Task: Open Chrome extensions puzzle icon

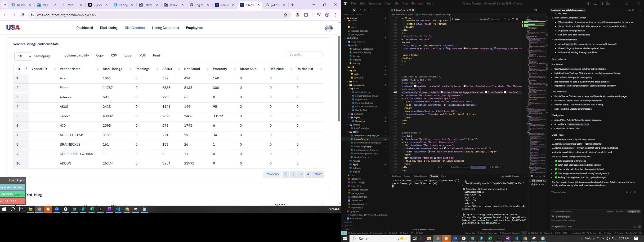Action: pyautogui.click(x=306, y=15)
